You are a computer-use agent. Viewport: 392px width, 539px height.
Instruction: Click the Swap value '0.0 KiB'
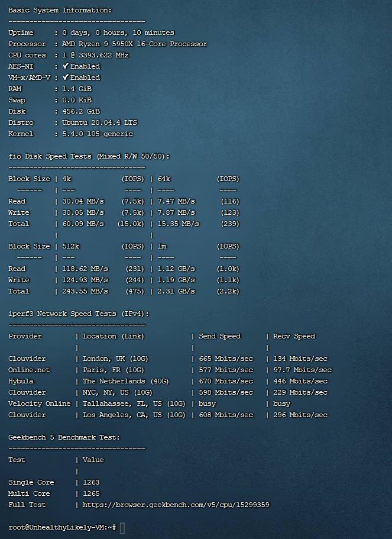(77, 100)
